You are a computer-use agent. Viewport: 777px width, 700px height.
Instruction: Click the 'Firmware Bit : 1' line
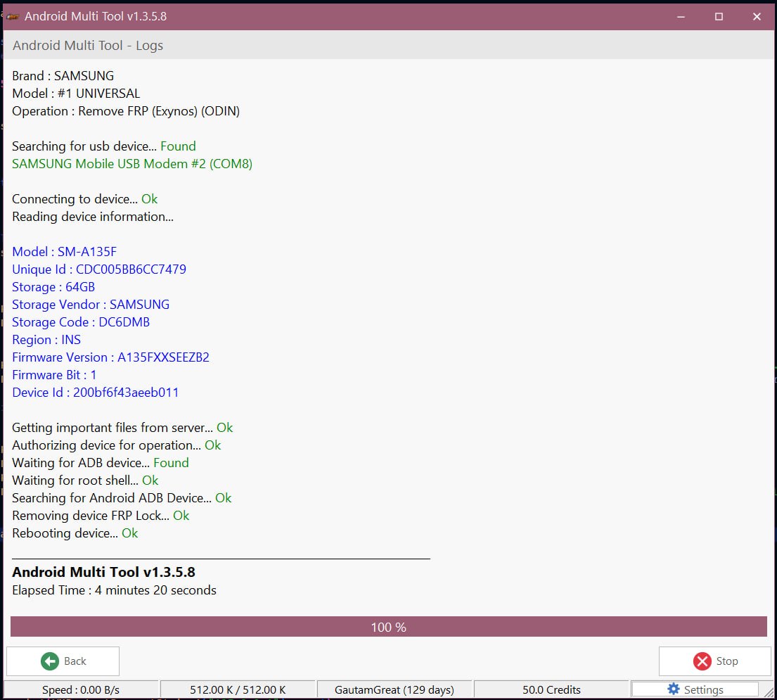(54, 375)
